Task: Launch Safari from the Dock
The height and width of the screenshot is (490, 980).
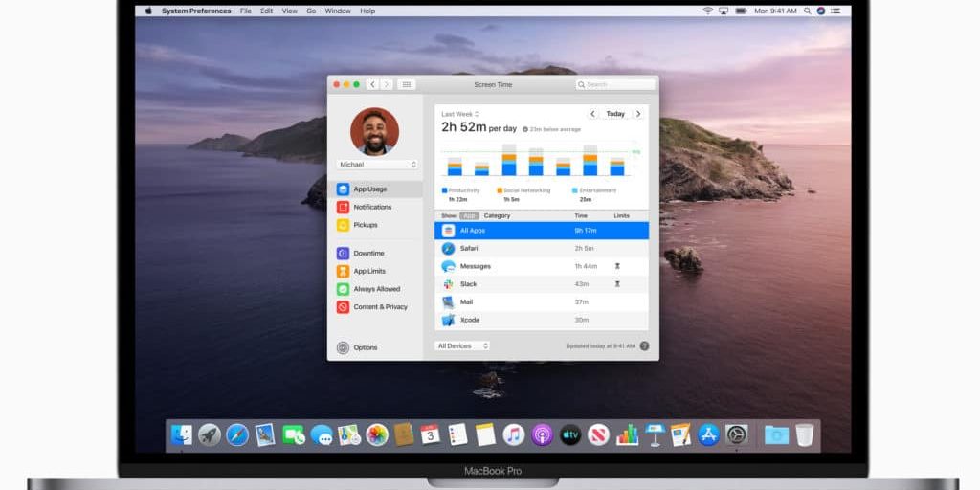Action: click(x=237, y=435)
